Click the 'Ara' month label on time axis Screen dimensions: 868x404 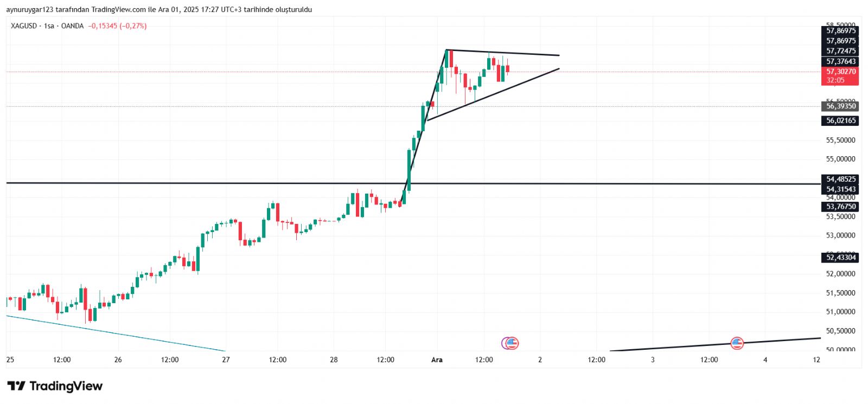coord(437,360)
